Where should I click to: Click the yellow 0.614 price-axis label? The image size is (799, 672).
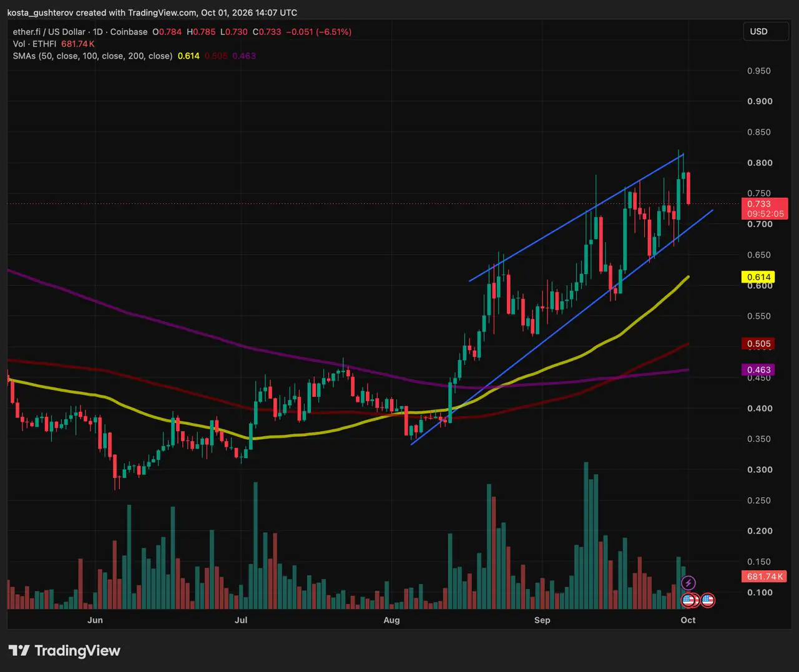point(758,277)
